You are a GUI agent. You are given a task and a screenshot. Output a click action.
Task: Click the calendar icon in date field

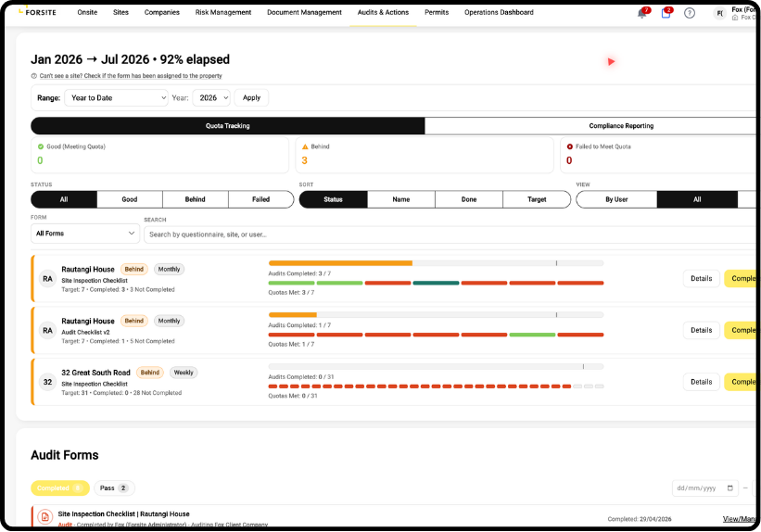coord(729,488)
